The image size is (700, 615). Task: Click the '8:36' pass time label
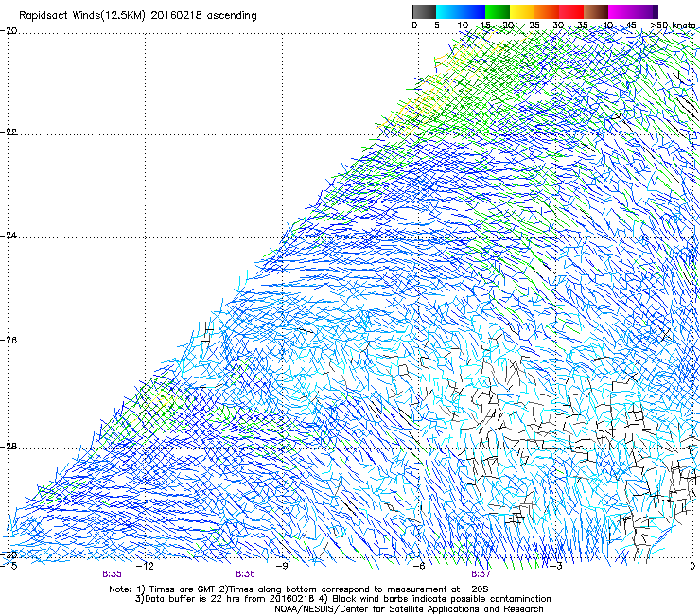[x=246, y=574]
